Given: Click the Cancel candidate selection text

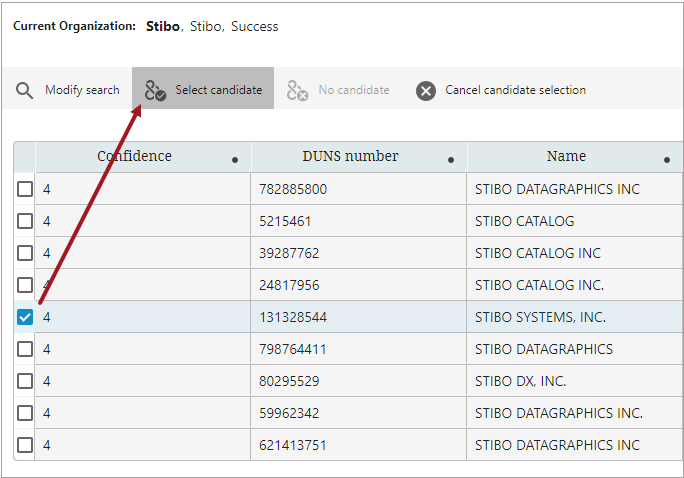Looking at the screenshot, I should pos(515,90).
